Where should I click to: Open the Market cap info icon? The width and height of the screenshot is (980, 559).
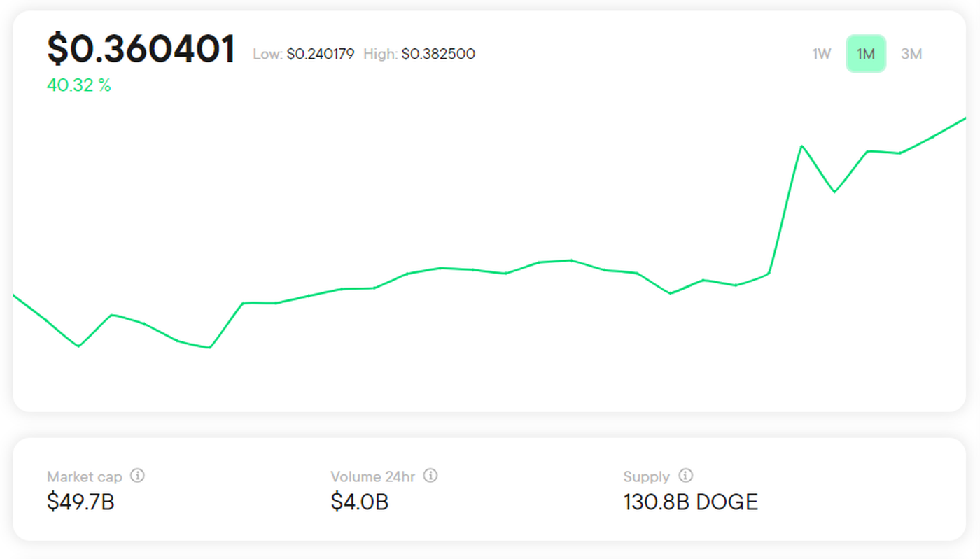[138, 476]
